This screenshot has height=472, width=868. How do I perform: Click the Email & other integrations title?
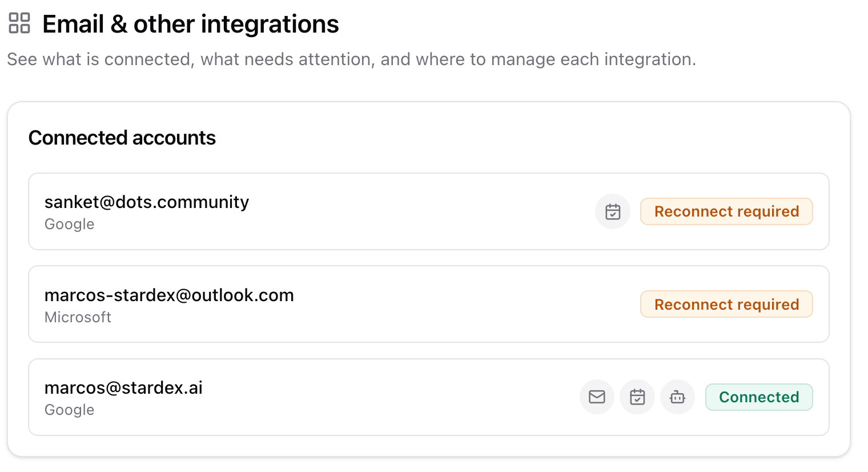click(x=191, y=24)
